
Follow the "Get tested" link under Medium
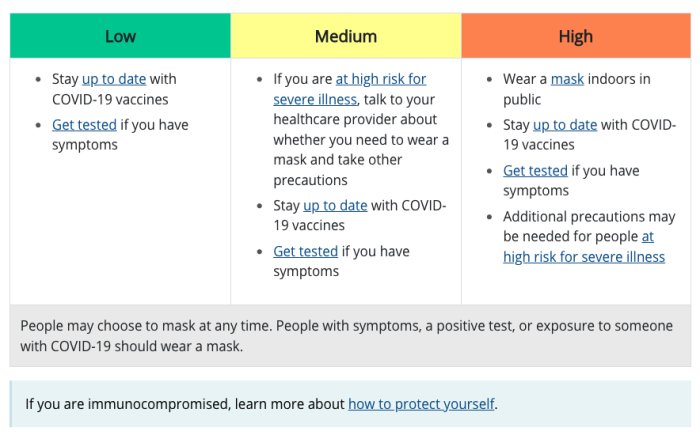coord(305,251)
